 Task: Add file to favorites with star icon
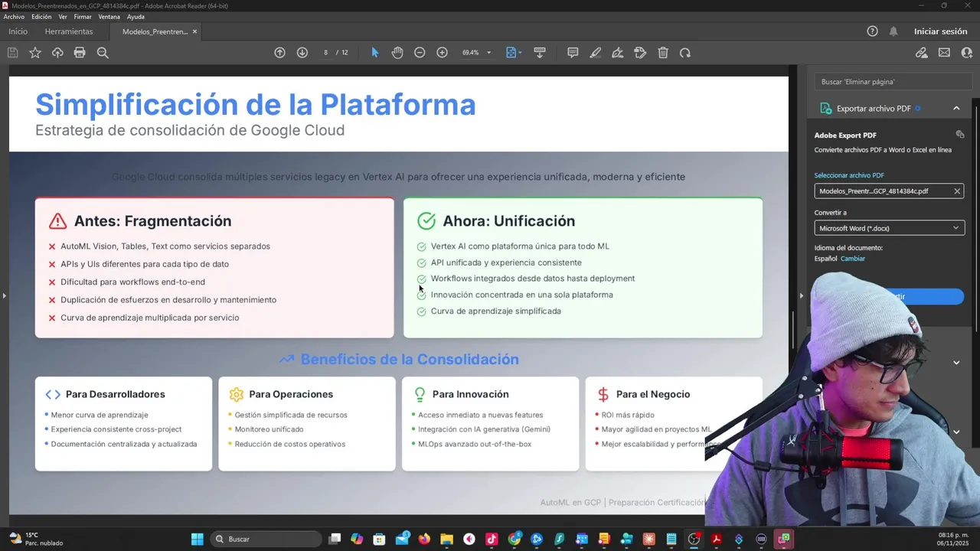(x=35, y=53)
